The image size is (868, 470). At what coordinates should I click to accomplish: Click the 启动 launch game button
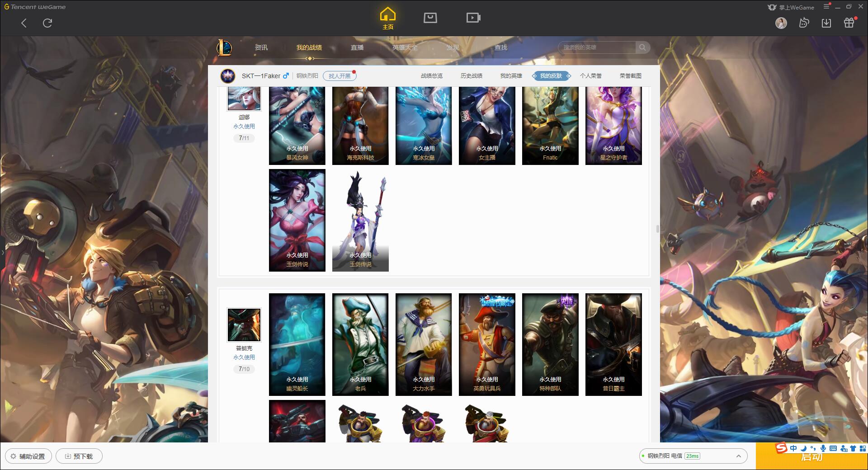811,457
